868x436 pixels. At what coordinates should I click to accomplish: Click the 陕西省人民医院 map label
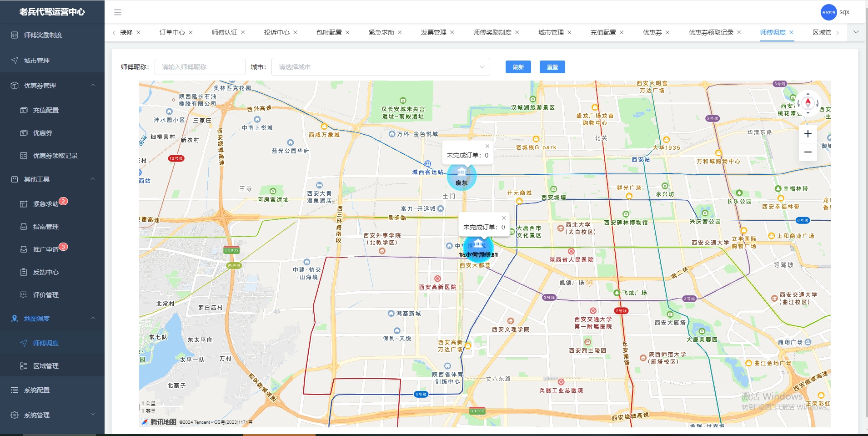pos(571,260)
